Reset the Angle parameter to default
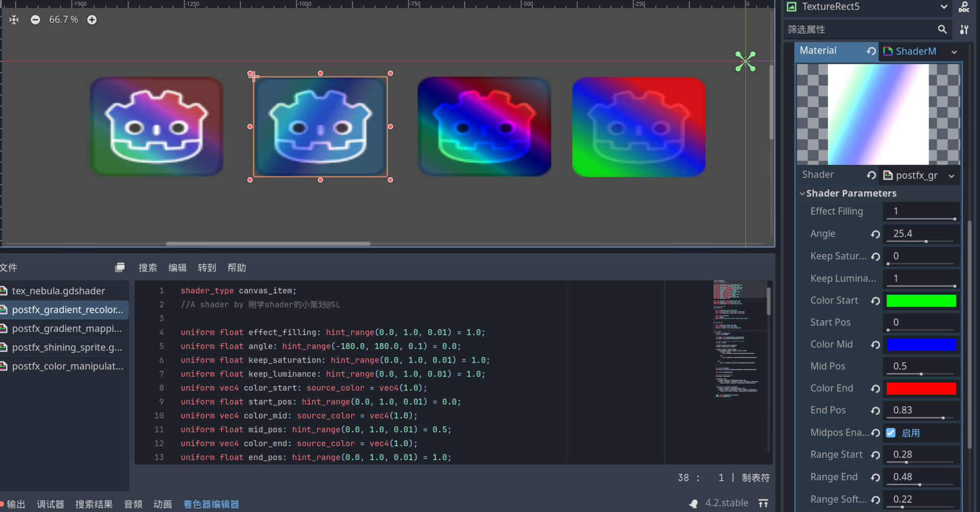 (875, 234)
